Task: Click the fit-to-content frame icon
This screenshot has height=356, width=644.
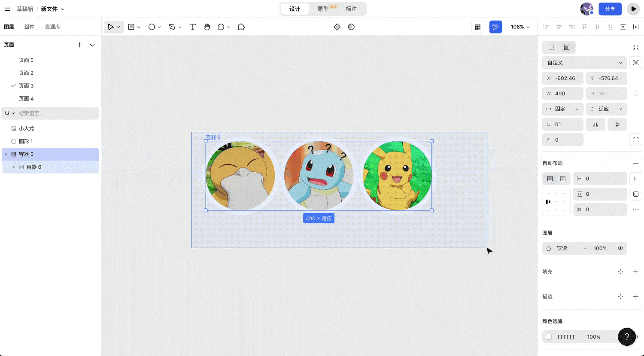Action: (x=636, y=63)
